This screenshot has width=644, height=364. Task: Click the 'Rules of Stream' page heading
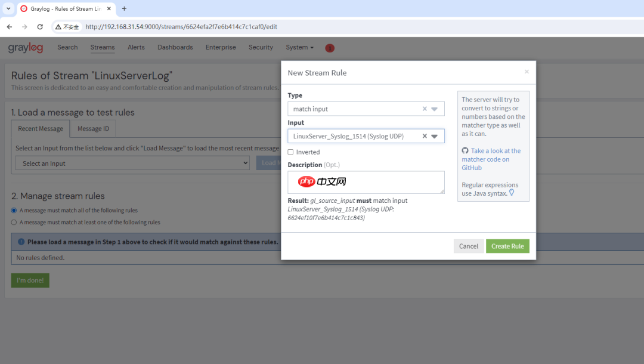click(x=92, y=76)
